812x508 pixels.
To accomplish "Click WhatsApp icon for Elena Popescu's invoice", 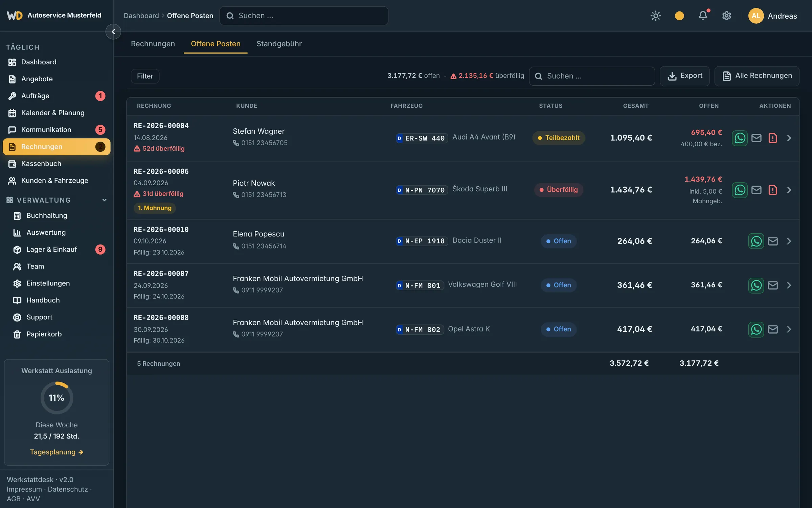I will tap(756, 241).
